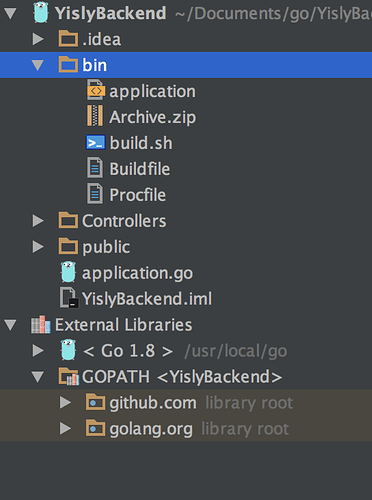This screenshot has height=500, width=372.
Task: Expand the public folder arrow
Action: tap(38, 247)
